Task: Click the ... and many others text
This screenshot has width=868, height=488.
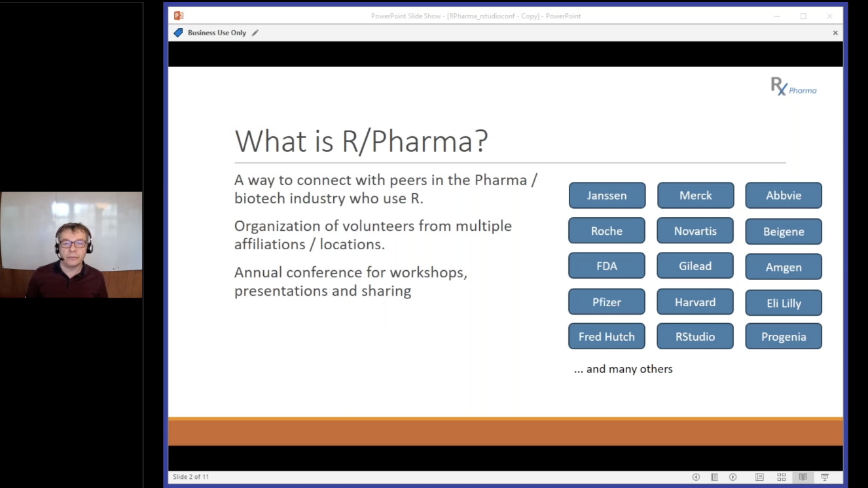Action: pos(623,368)
